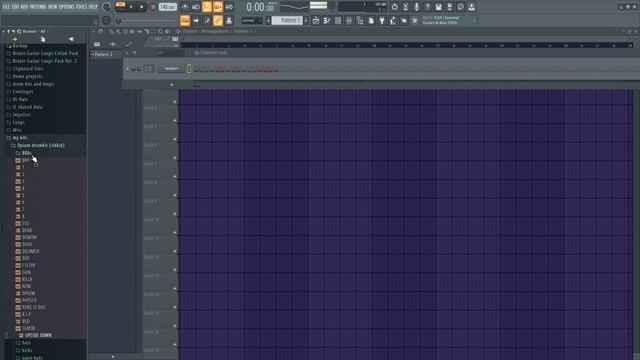This screenshot has height=360, width=640.
Task: Click the pattern add plus button
Action: tap(306, 20)
